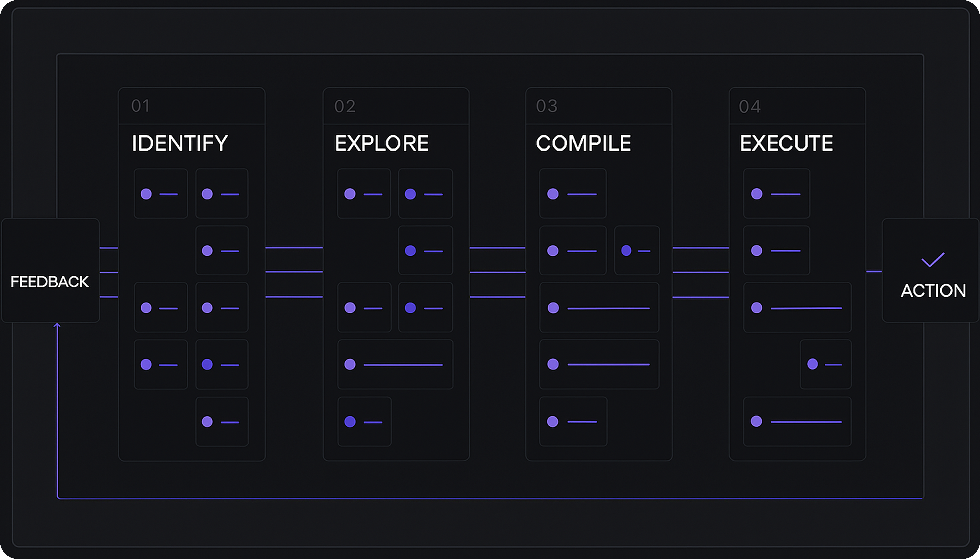This screenshot has height=559, width=980.
Task: Click the FEEDBACK box
Action: coord(50,270)
